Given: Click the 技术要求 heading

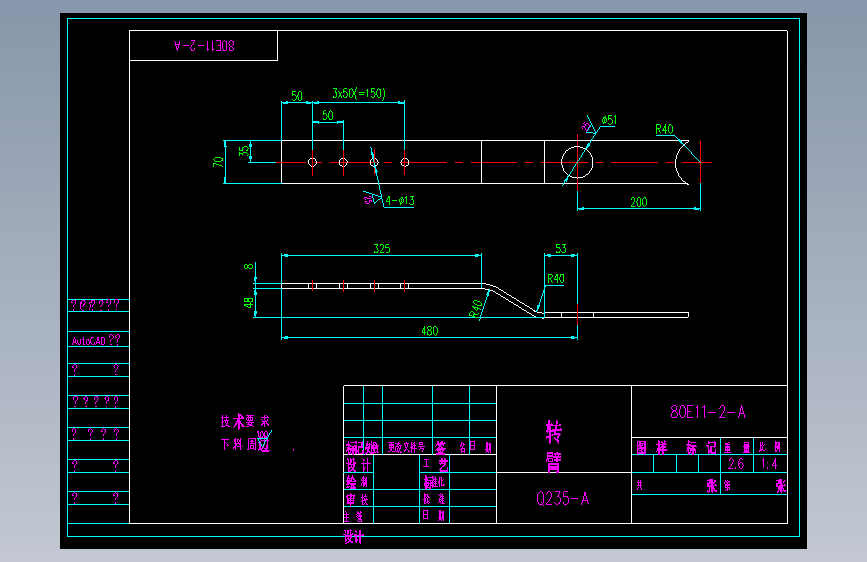Looking at the screenshot, I should pyautogui.click(x=245, y=422).
